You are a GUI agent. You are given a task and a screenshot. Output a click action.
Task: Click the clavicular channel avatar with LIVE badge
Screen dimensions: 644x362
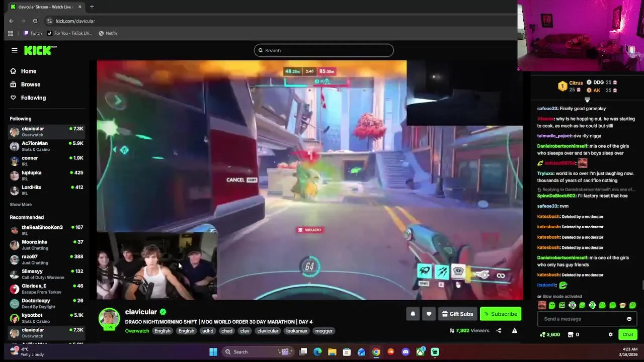pos(109,319)
